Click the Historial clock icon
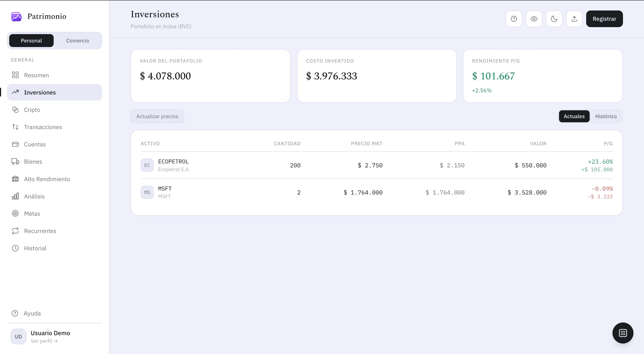This screenshot has height=354, width=644. coord(15,248)
